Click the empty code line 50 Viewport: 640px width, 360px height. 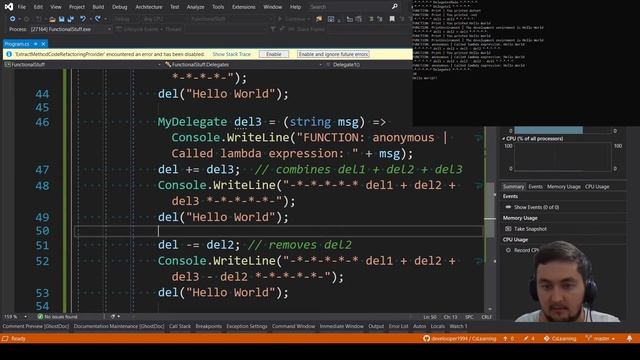[x=279, y=231]
